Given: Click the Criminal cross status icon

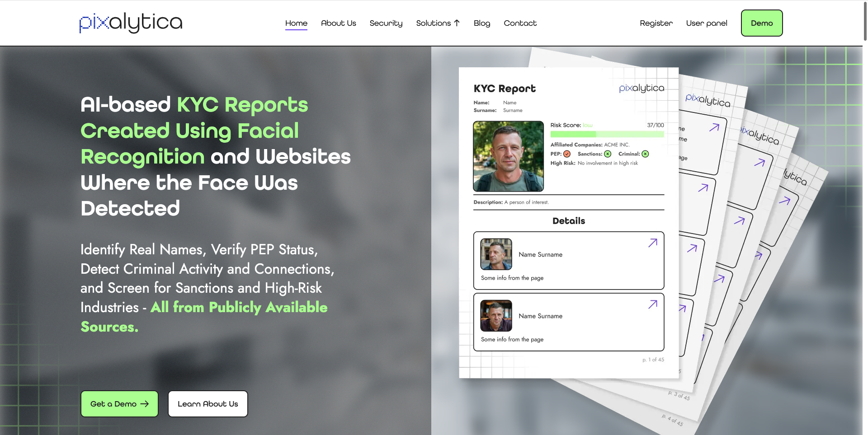Looking at the screenshot, I should (645, 154).
